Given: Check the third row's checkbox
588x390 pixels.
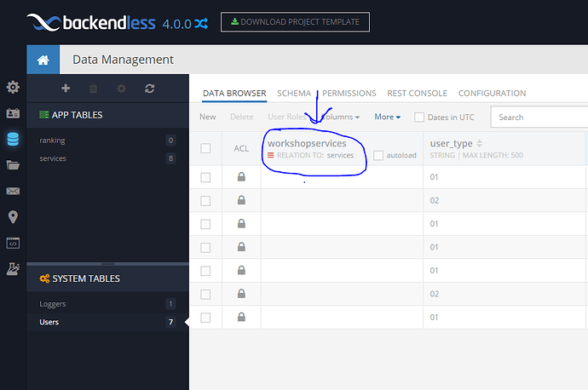Looking at the screenshot, I should tap(205, 224).
